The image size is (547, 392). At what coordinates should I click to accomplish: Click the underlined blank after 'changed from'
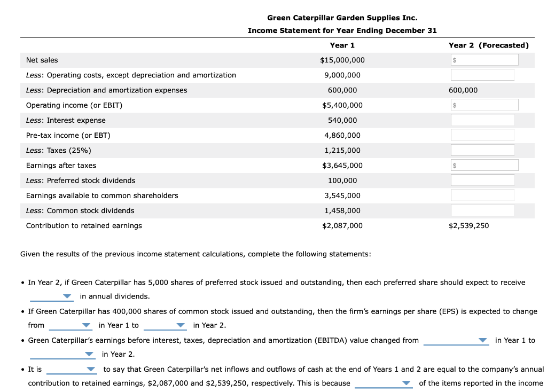click(456, 340)
